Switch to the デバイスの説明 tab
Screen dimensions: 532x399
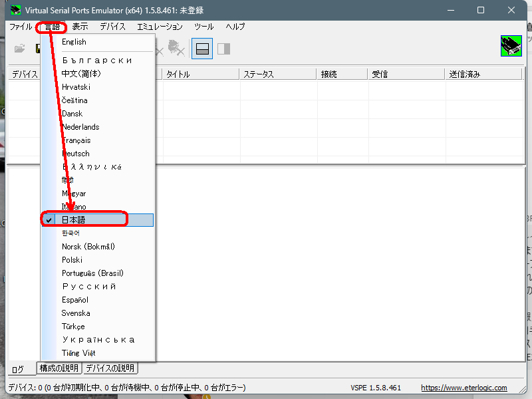click(x=110, y=368)
